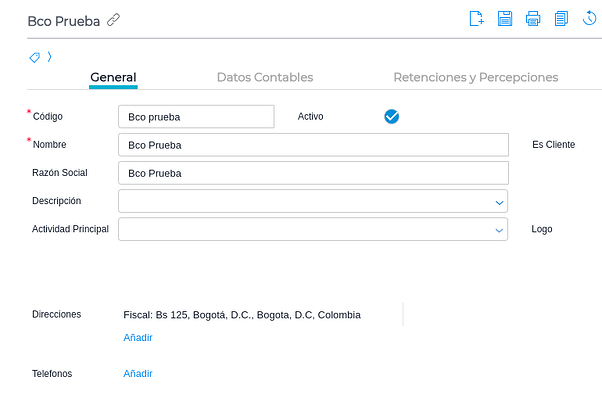Open the Descripción dropdown
Image resolution: width=602 pixels, height=401 pixels.
(499, 201)
